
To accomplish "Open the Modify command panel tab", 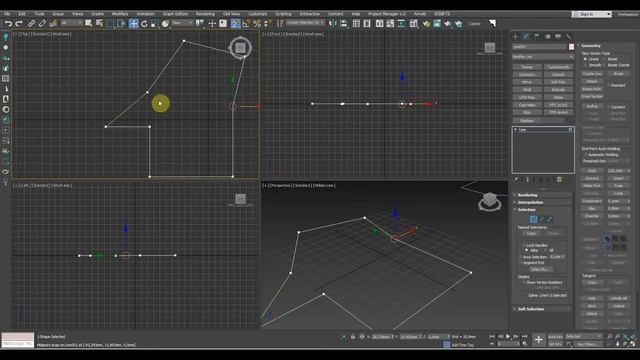I will (x=526, y=37).
